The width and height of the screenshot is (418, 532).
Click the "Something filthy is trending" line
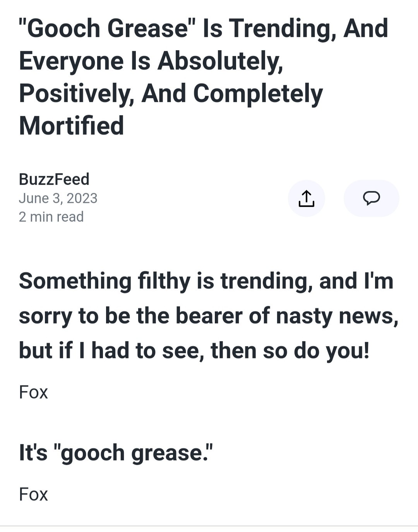tap(206, 281)
